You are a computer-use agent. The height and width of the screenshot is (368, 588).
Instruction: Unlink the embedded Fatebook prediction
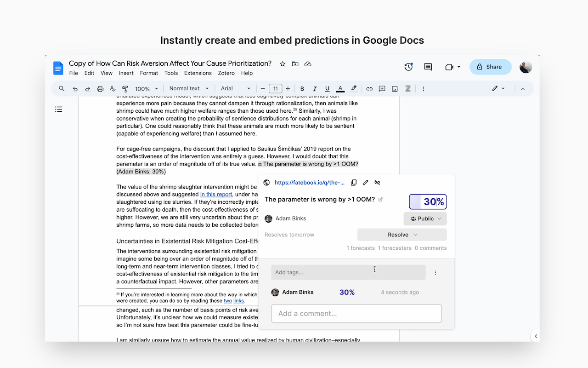377,183
